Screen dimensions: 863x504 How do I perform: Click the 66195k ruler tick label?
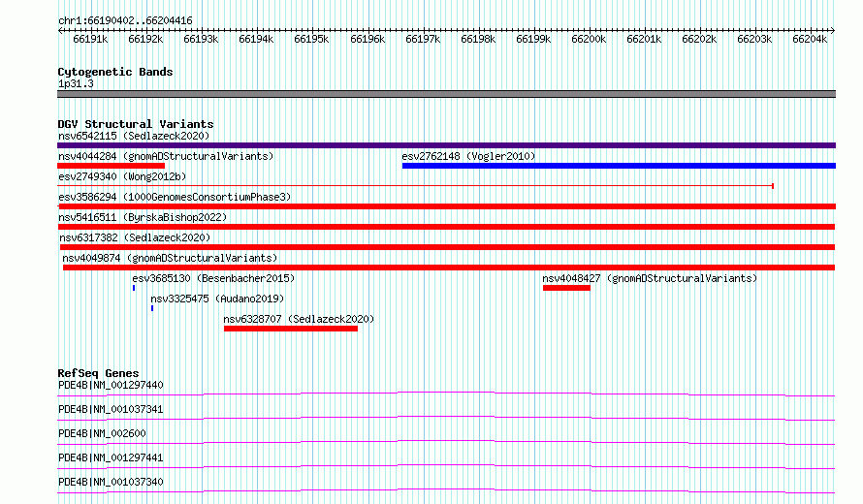click(311, 39)
